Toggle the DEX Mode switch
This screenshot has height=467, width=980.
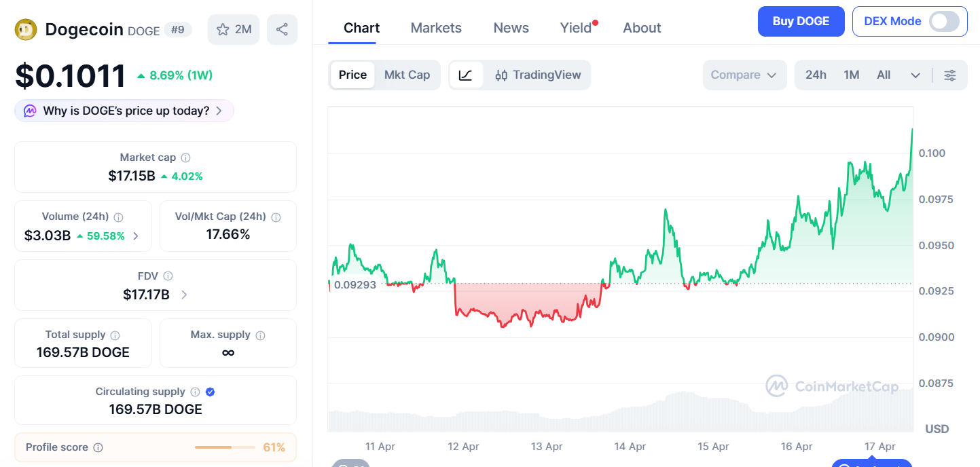click(945, 21)
